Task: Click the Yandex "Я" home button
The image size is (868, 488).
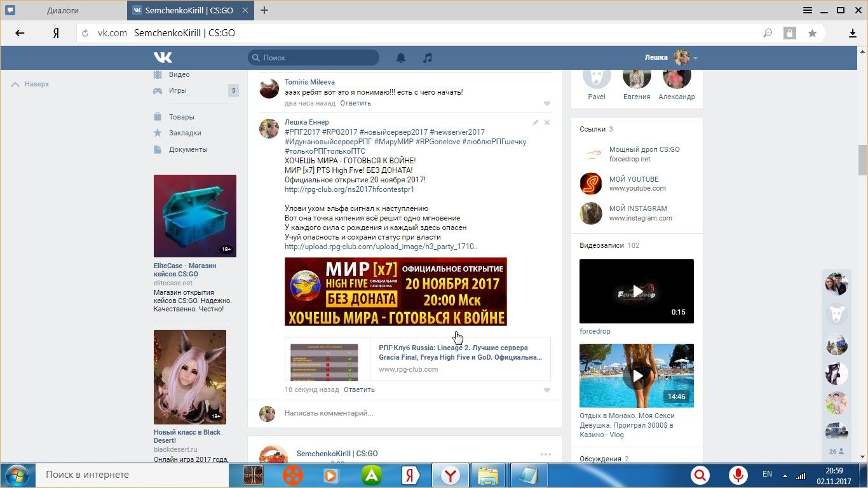Action: pos(56,33)
